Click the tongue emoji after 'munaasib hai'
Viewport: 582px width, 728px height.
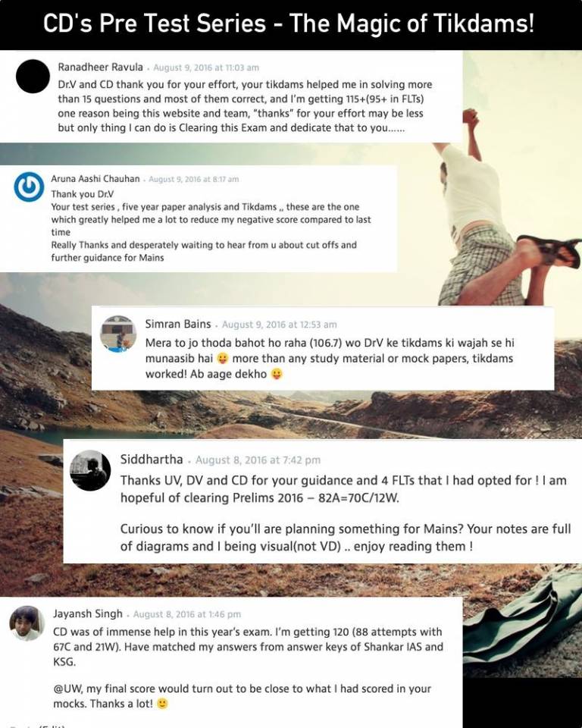(x=224, y=359)
